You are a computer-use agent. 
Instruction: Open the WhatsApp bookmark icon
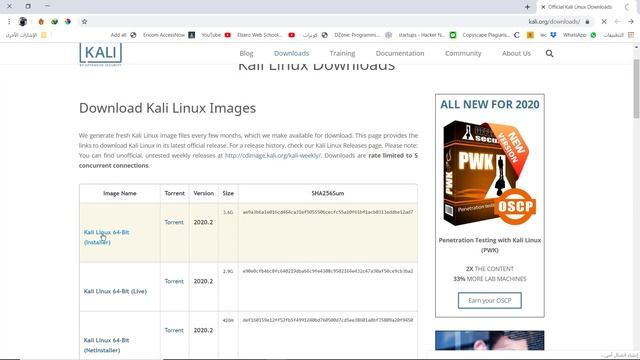(593, 35)
